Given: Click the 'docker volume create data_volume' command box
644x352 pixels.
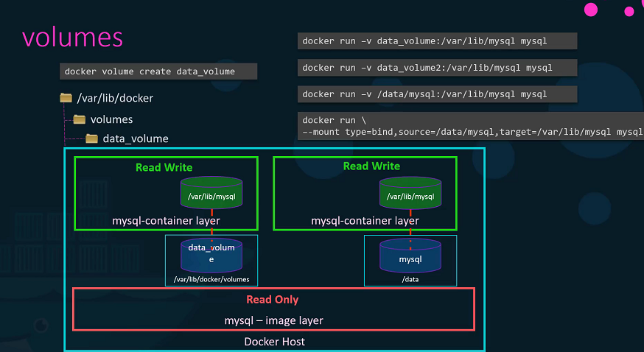Looking at the screenshot, I should tap(158, 71).
